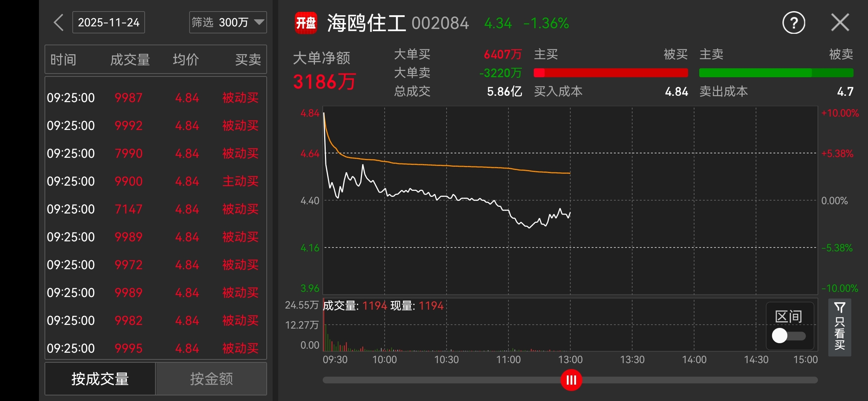Viewport: 868px width, 401px height.
Task: Click the back arrow icon
Action: pos(59,23)
